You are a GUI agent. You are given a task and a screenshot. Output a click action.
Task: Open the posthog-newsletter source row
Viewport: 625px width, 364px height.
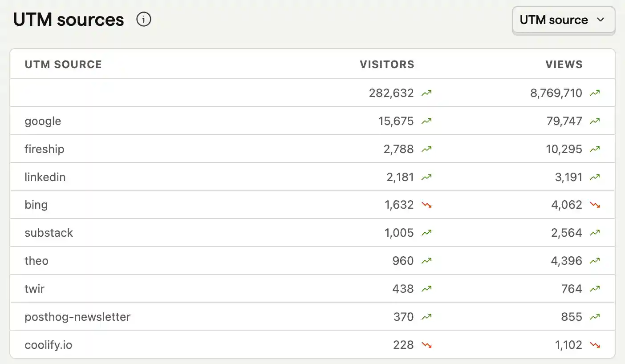[77, 317]
